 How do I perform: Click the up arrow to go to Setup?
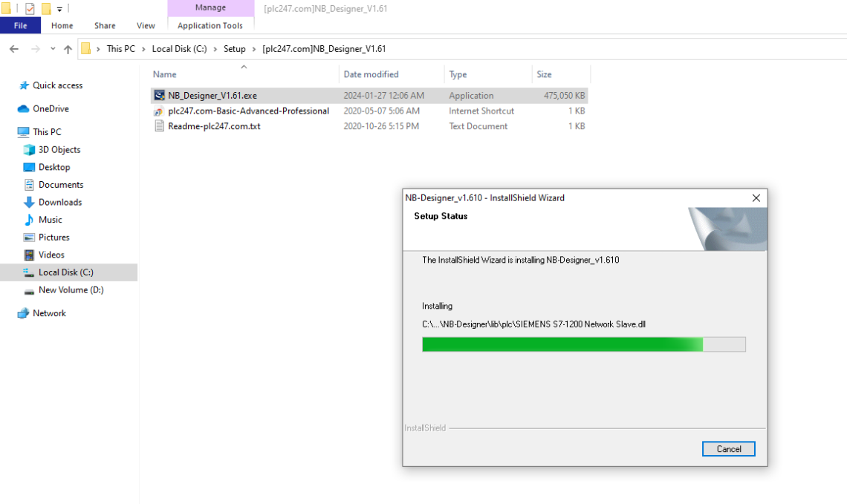pos(68,49)
